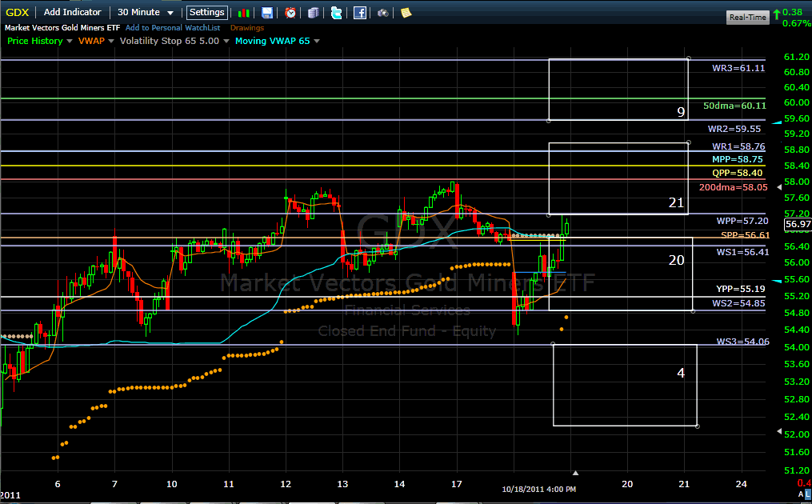The width and height of the screenshot is (812, 504).
Task: Click the 200dma=58.05 label
Action: point(734,187)
